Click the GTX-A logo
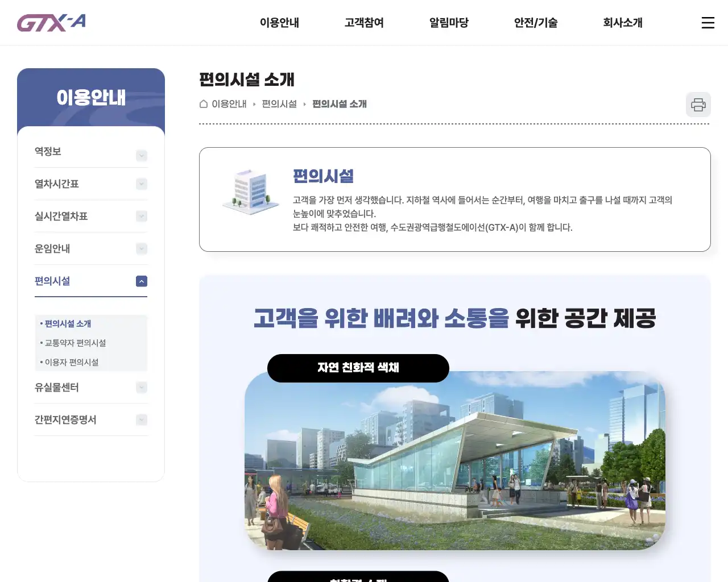The width and height of the screenshot is (728, 582). (x=51, y=22)
